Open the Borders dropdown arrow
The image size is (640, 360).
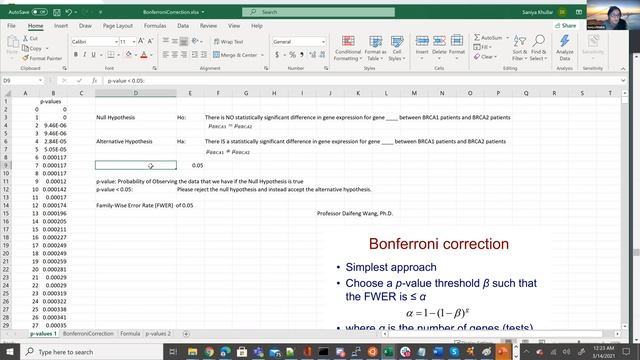[x=118, y=55]
